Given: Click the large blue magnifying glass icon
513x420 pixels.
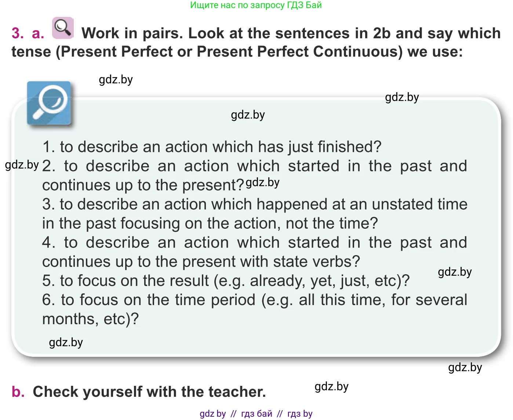Looking at the screenshot, I should coord(49,103).
